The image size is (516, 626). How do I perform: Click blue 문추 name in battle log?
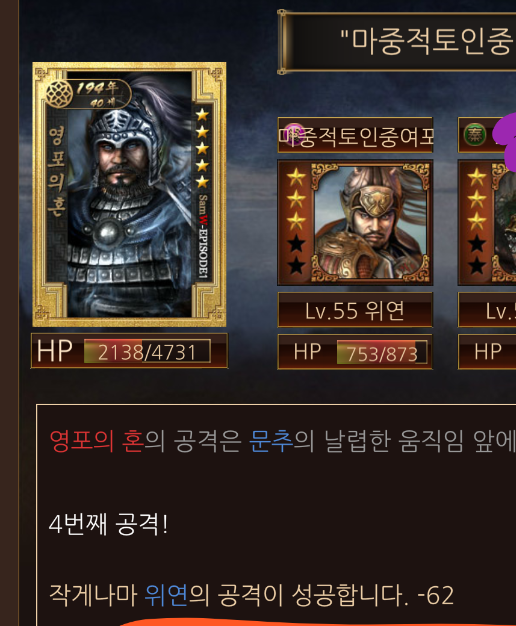coord(271,441)
